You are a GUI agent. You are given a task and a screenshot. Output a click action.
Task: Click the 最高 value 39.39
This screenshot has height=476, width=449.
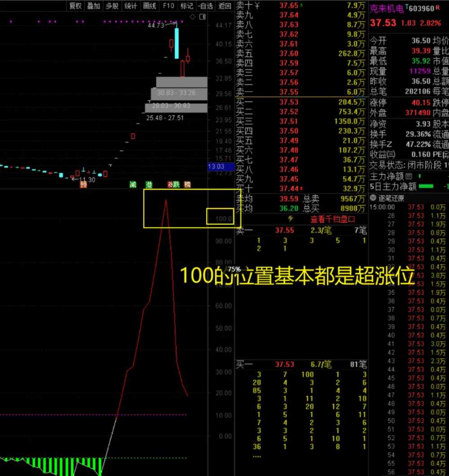point(421,51)
